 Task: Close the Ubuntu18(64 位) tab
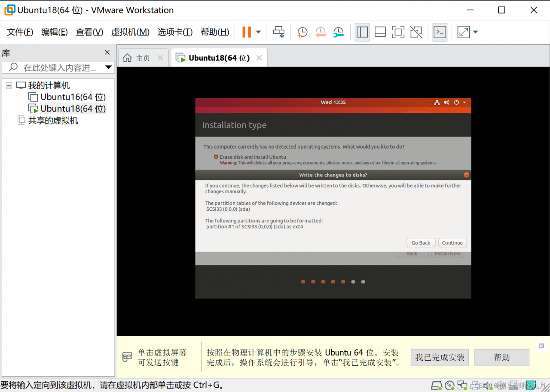pos(259,58)
